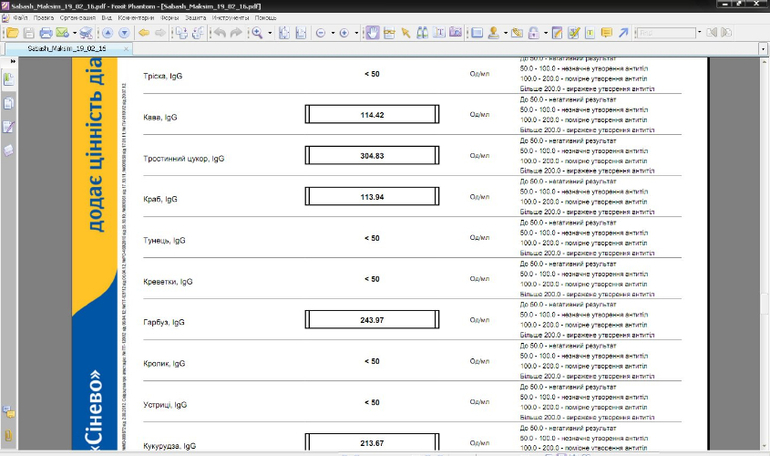The width and height of the screenshot is (770, 456).
Task: Click the yellow Note comment icon
Action: [606, 33]
